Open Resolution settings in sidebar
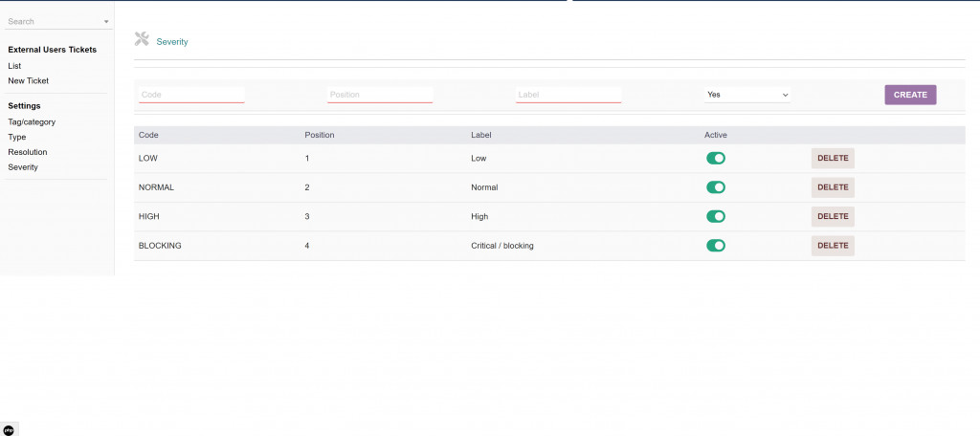The width and height of the screenshot is (980, 436). [28, 152]
